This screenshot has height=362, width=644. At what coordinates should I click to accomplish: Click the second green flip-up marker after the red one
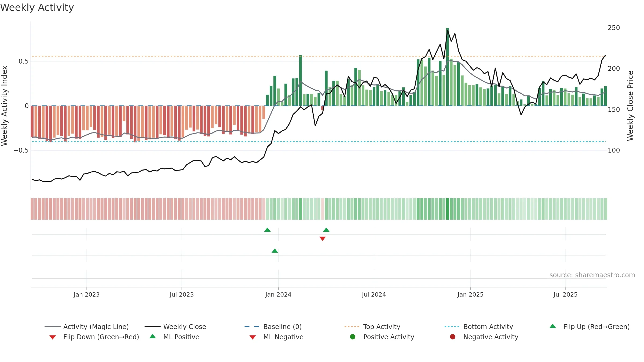tap(326, 230)
